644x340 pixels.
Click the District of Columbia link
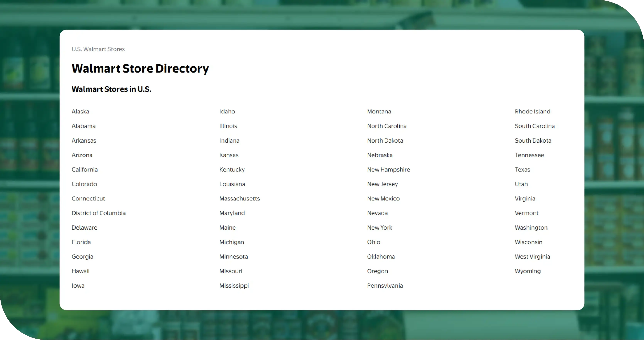pos(99,213)
